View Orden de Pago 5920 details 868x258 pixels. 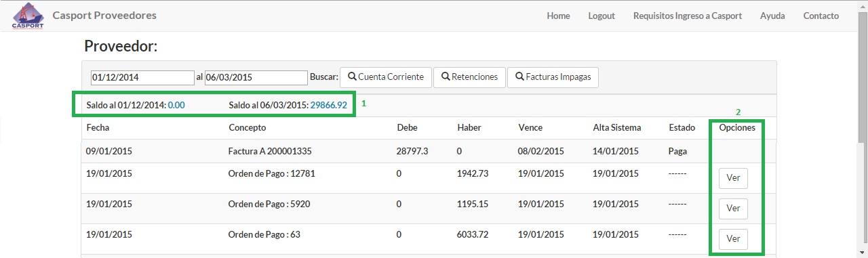(x=733, y=209)
